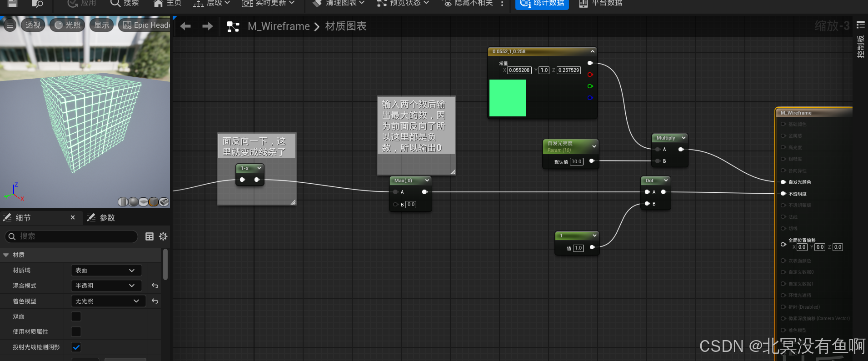Click the graph forward arrow
Image resolution: width=868 pixels, height=361 pixels.
(207, 26)
